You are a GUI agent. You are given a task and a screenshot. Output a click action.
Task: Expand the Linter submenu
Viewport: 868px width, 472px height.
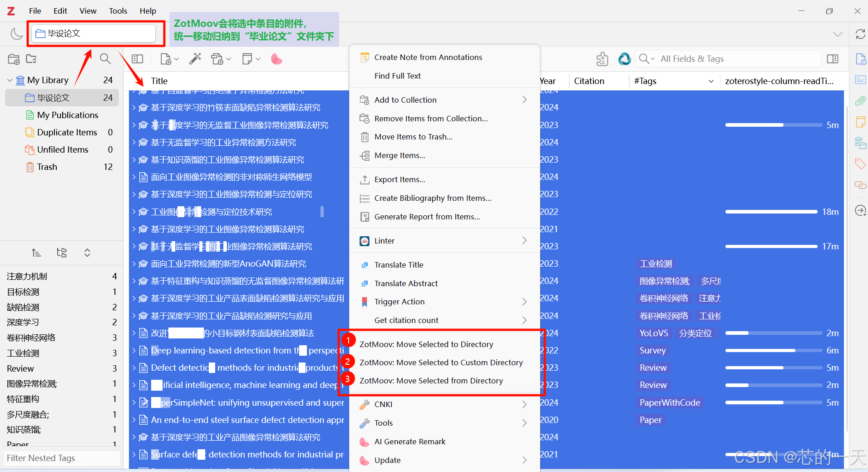pyautogui.click(x=524, y=240)
